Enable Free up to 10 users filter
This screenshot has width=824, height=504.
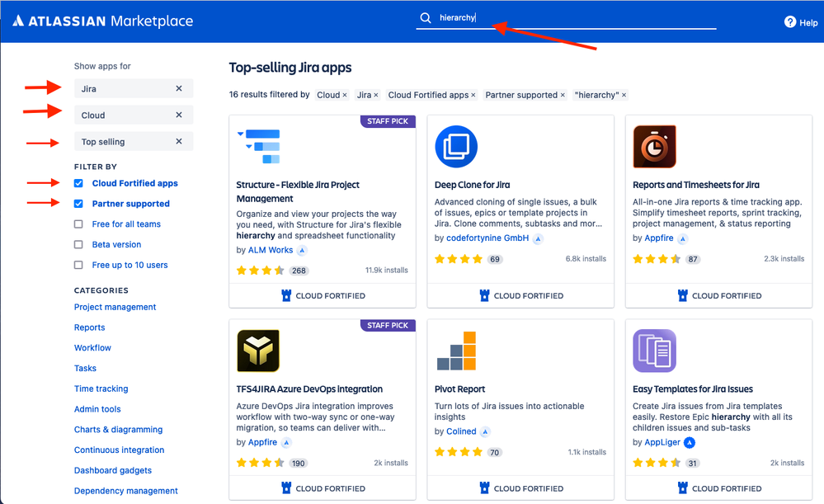coord(78,266)
